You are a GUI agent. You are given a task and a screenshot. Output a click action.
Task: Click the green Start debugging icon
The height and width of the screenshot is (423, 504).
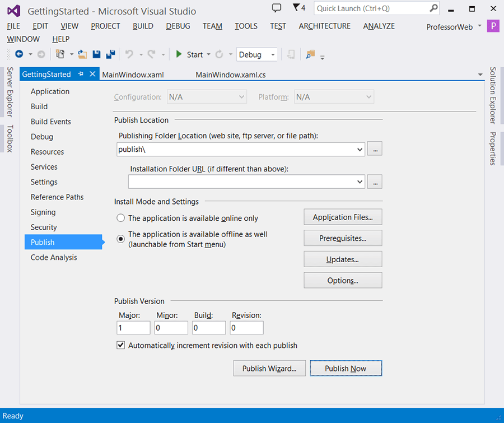(179, 54)
